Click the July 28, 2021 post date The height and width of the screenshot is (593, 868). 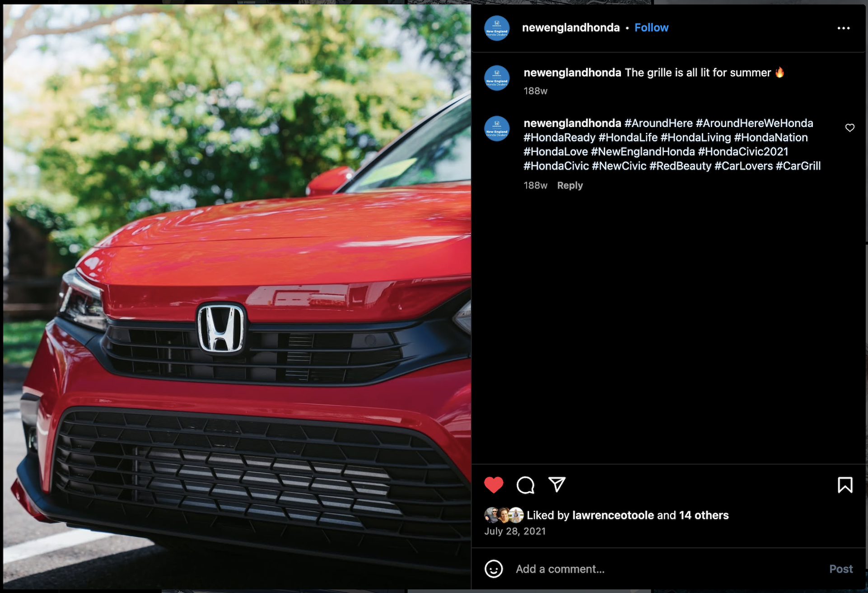click(515, 531)
